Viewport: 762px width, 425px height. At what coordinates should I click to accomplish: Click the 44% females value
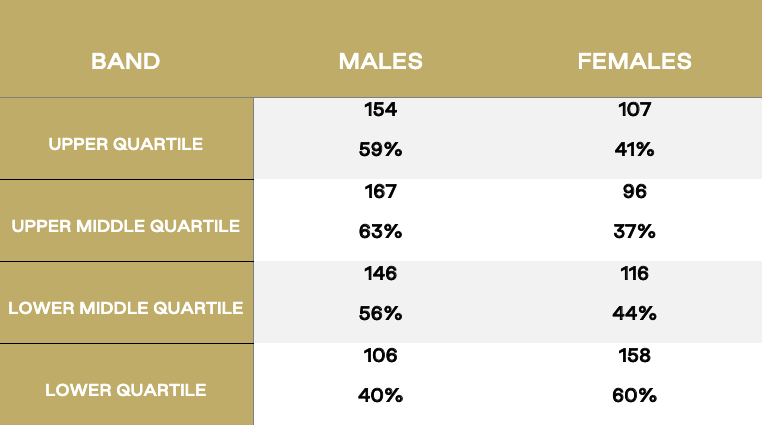pyautogui.click(x=634, y=313)
